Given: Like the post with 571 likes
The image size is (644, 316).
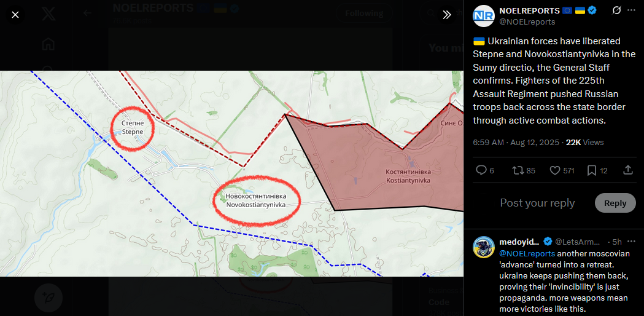Looking at the screenshot, I should point(562,170).
